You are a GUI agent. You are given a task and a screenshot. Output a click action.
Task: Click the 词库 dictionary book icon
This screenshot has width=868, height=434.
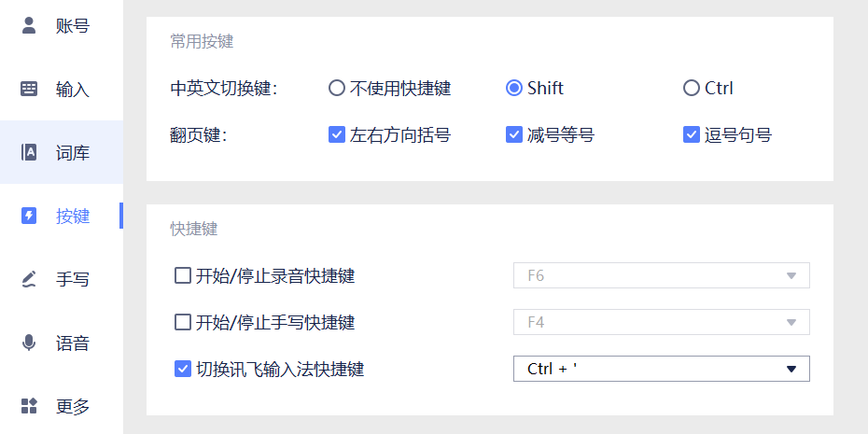pos(29,152)
